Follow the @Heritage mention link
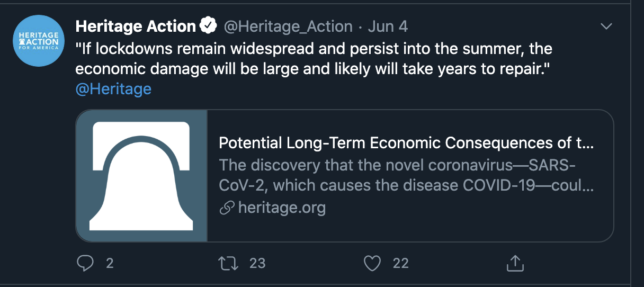 click(x=113, y=88)
